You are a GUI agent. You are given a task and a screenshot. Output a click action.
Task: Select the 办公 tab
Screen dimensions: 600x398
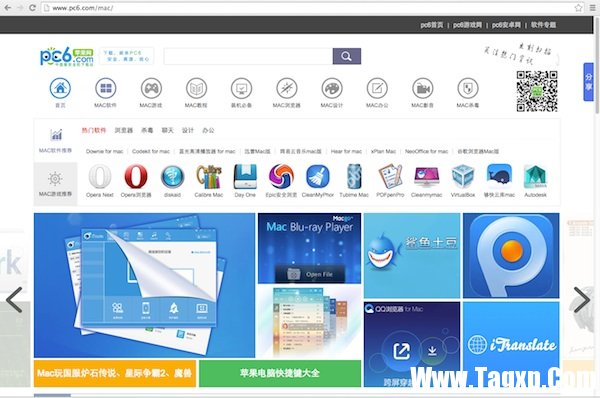208,130
